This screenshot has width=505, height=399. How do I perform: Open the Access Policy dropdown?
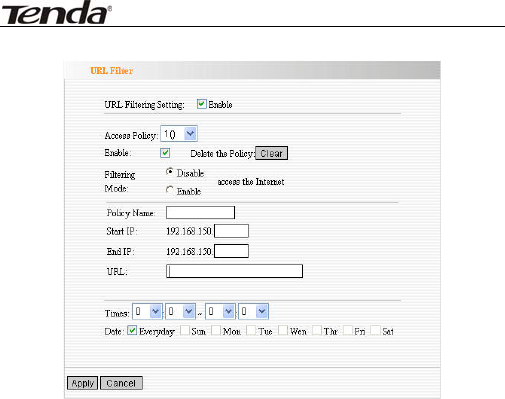coord(179,134)
